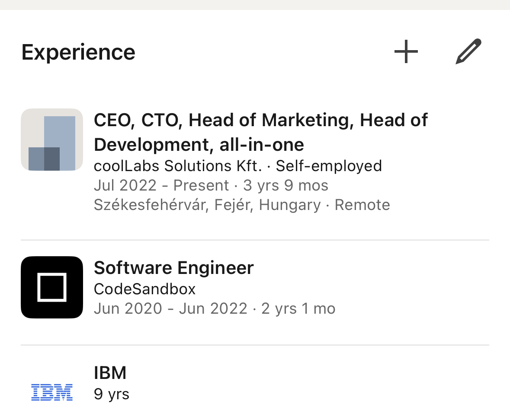Open the CodeSandbox black square logo
Viewport: 510px width, 420px height.
52,287
